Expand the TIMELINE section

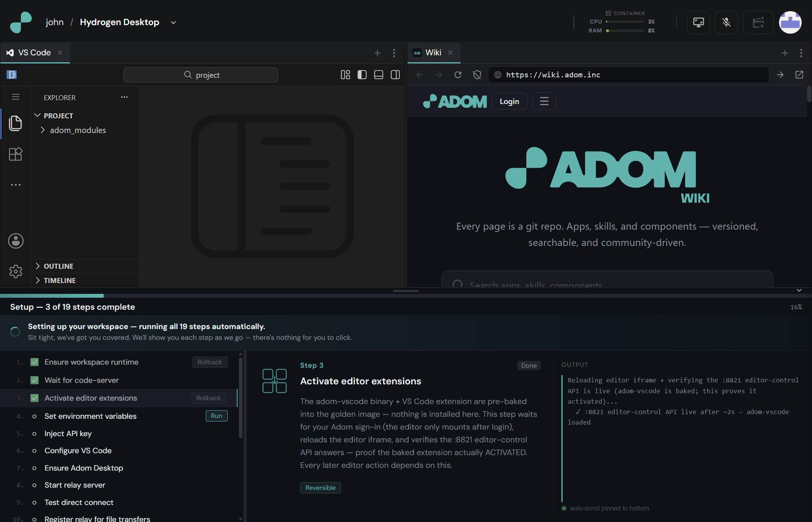point(85,280)
